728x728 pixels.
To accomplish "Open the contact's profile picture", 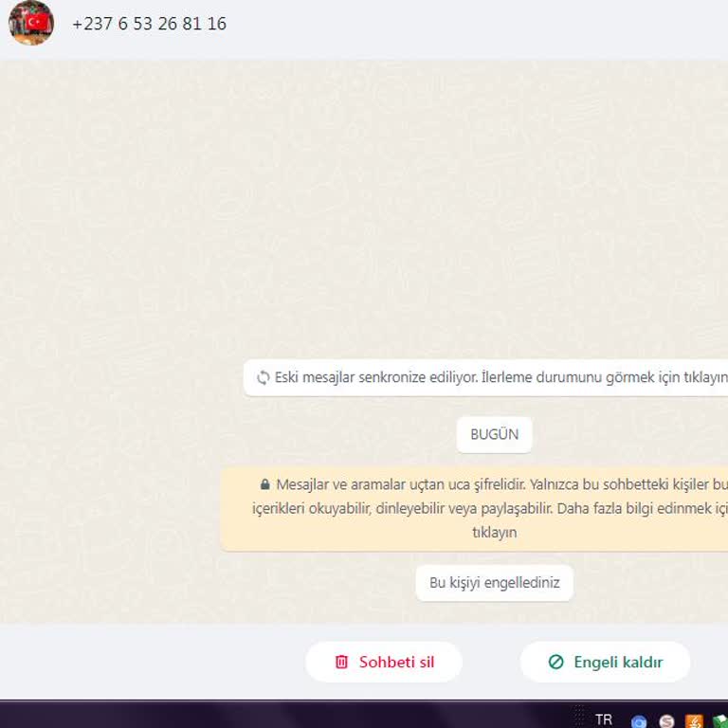I will [x=31, y=23].
